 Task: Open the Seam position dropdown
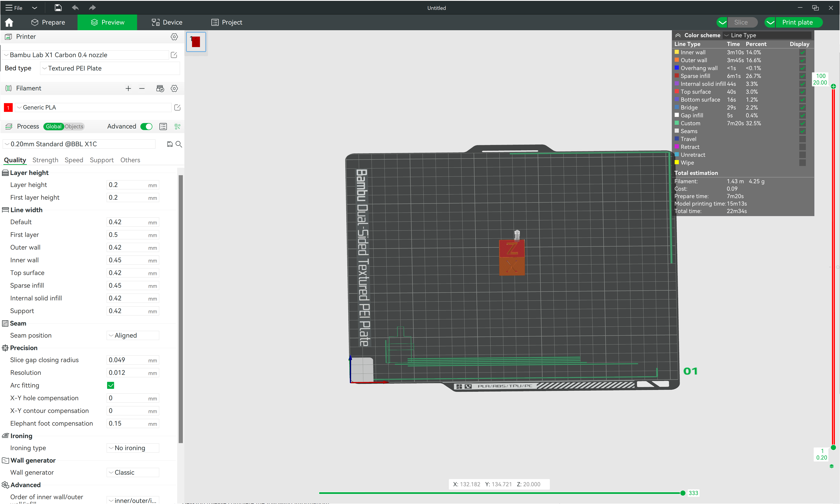(132, 335)
